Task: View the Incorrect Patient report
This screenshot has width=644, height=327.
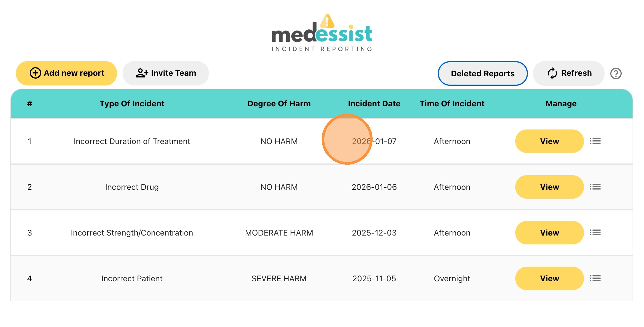Action: [549, 278]
